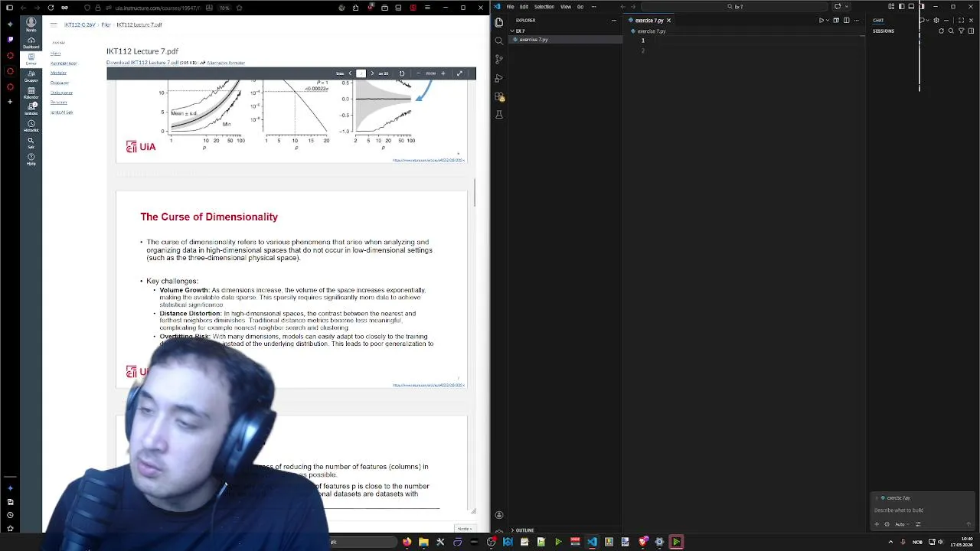Open Firefox from the Windows taskbar
The height and width of the screenshot is (551, 980).
point(407,542)
